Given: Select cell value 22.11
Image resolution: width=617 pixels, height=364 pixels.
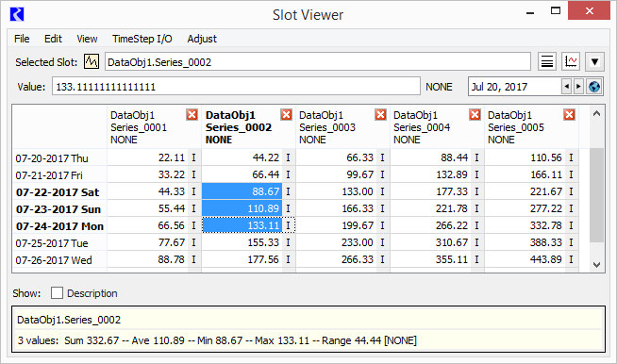Looking at the screenshot, I should tap(147, 157).
